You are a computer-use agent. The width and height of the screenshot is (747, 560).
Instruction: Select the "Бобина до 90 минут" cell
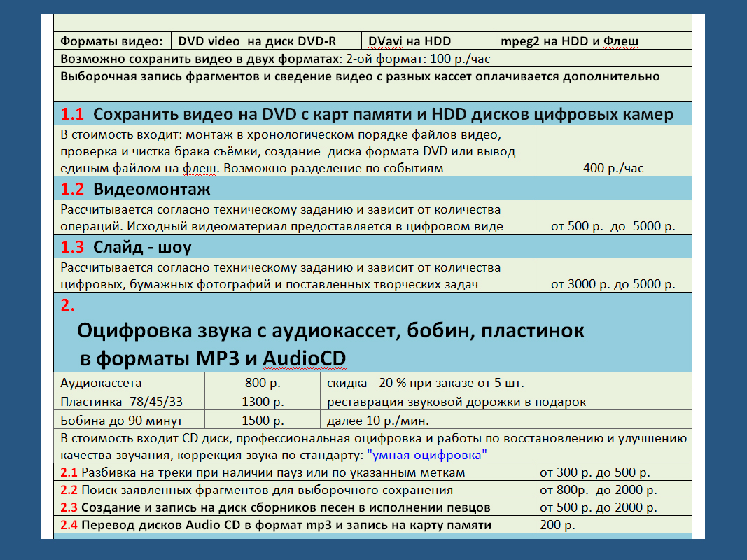121,421
